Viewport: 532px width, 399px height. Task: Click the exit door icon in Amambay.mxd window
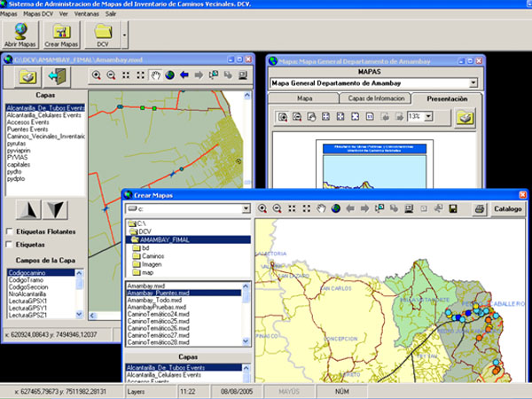point(59,77)
